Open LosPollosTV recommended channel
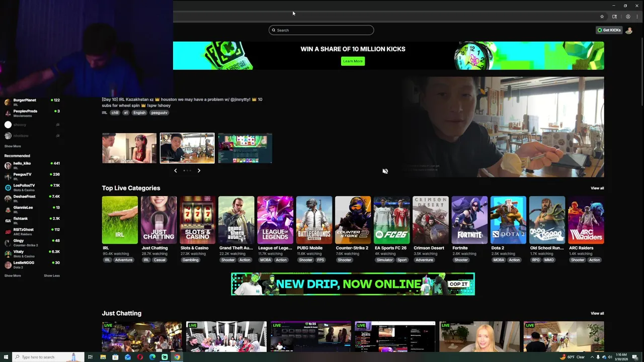Screen dimensions: 644x362 [32, 188]
